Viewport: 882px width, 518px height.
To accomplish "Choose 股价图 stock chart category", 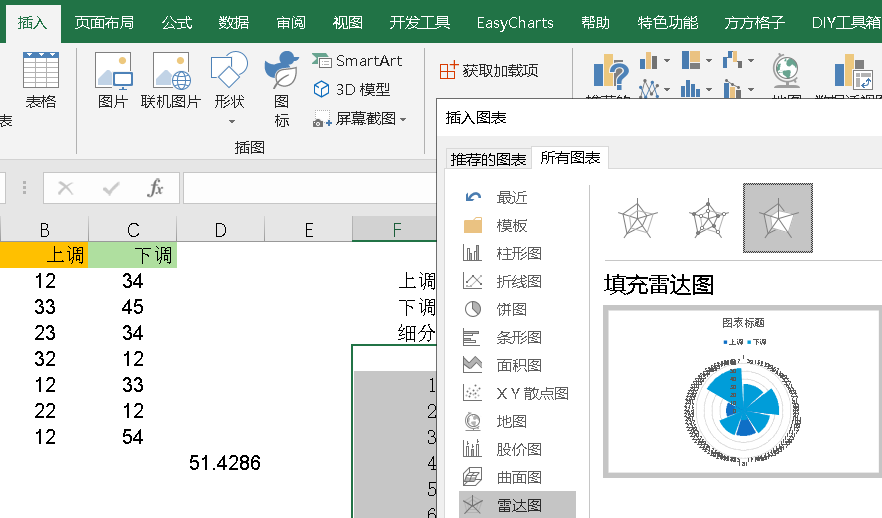I will click(x=518, y=449).
